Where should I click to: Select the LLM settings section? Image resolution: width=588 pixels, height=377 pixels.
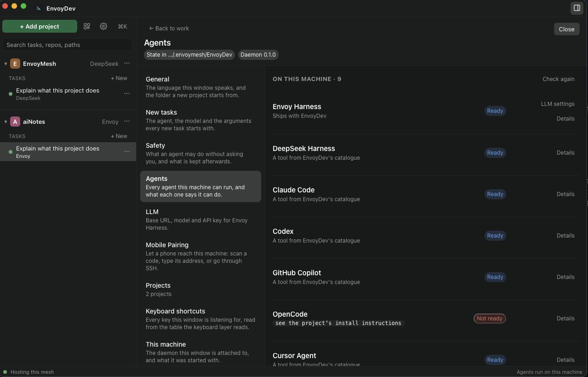pos(200,220)
